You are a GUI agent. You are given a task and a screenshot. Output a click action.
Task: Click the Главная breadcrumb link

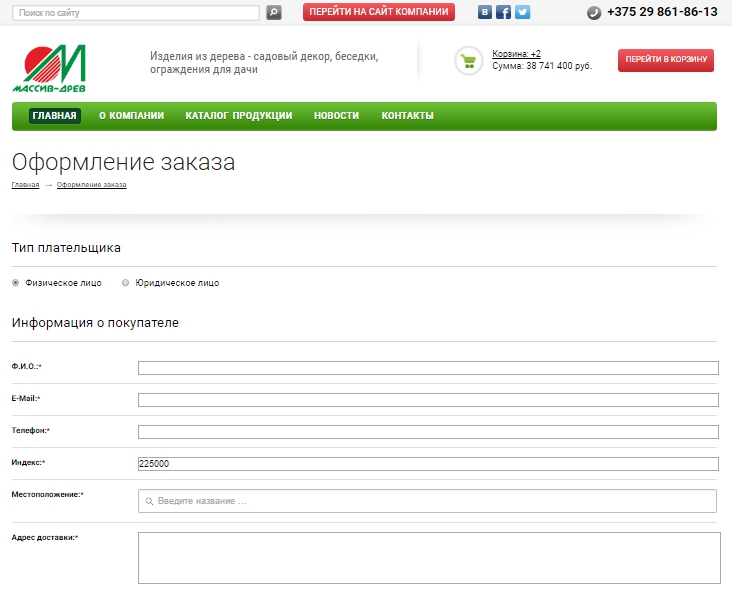point(25,185)
